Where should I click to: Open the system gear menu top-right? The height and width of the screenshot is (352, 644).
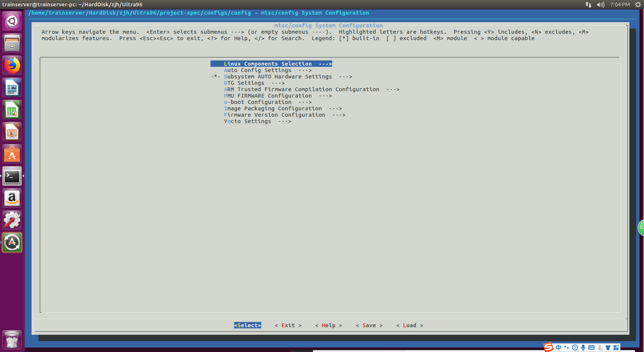tap(638, 5)
